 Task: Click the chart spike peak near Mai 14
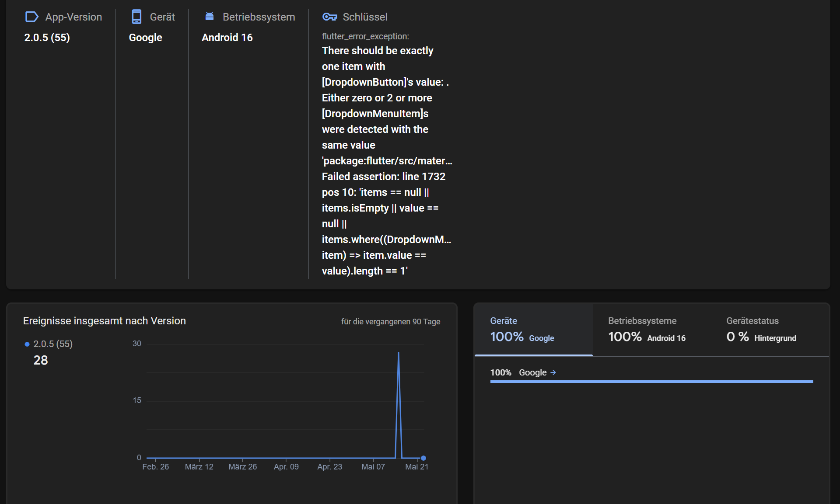coord(399,353)
